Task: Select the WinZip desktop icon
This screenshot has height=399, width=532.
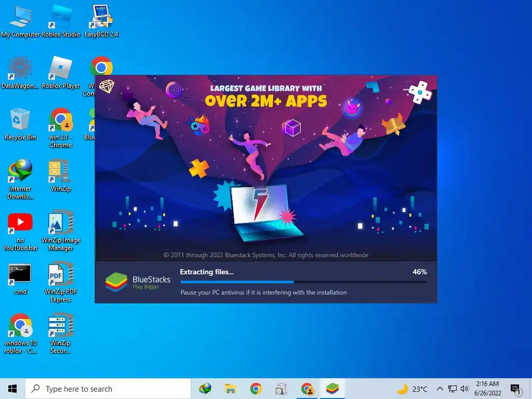Action: [x=61, y=176]
